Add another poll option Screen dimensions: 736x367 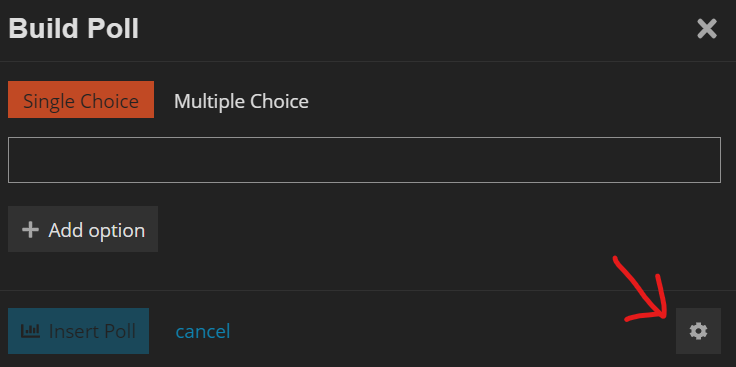tap(83, 229)
